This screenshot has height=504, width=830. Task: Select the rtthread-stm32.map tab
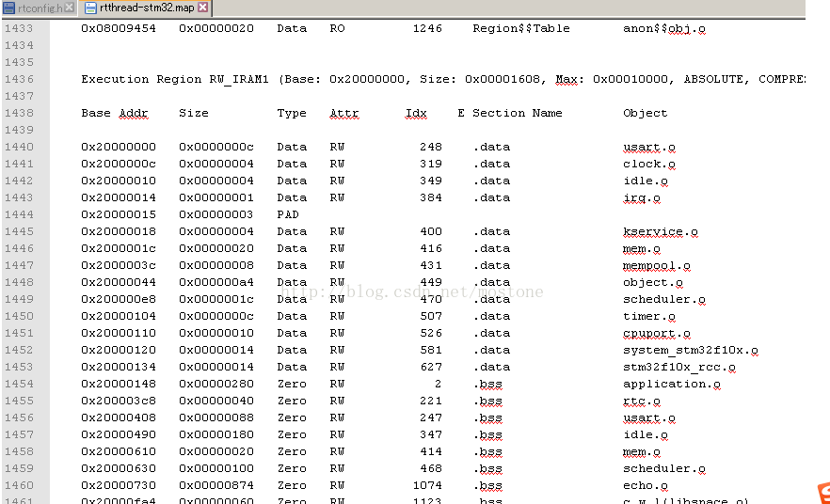147,8
